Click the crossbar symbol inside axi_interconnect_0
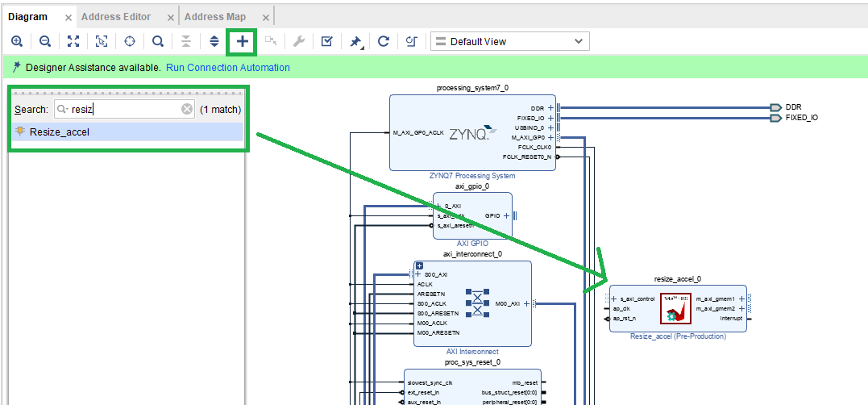Screen dimensions: 868x405 [x=477, y=303]
